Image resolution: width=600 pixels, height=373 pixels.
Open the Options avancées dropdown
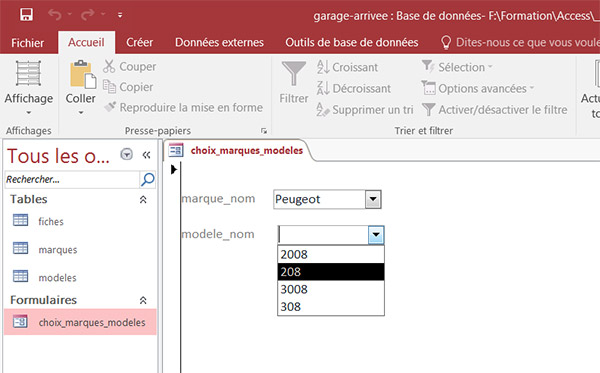[478, 88]
